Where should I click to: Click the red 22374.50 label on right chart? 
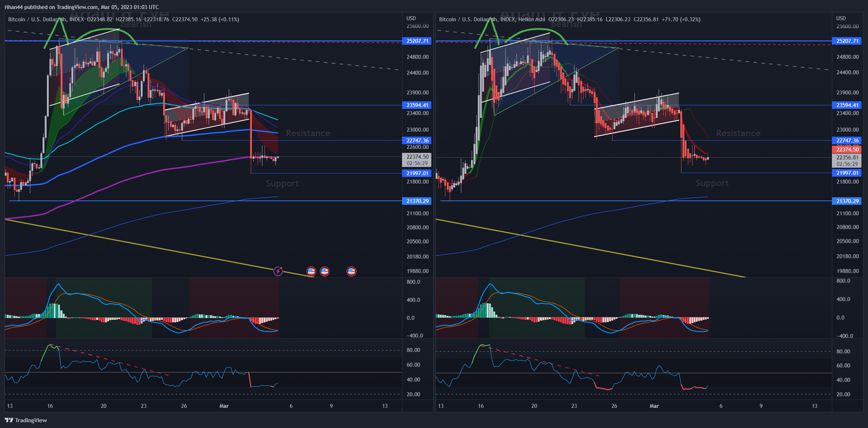(x=847, y=150)
